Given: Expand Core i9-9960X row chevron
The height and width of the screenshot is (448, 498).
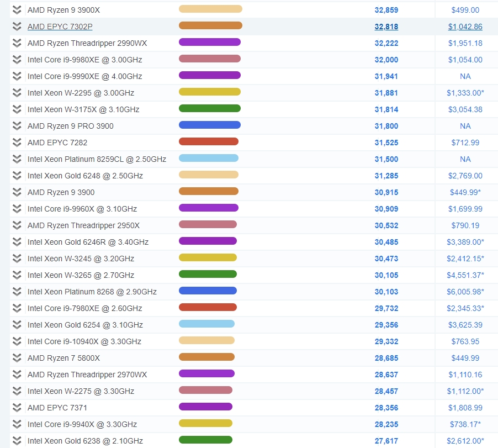Looking at the screenshot, I should (x=17, y=209).
